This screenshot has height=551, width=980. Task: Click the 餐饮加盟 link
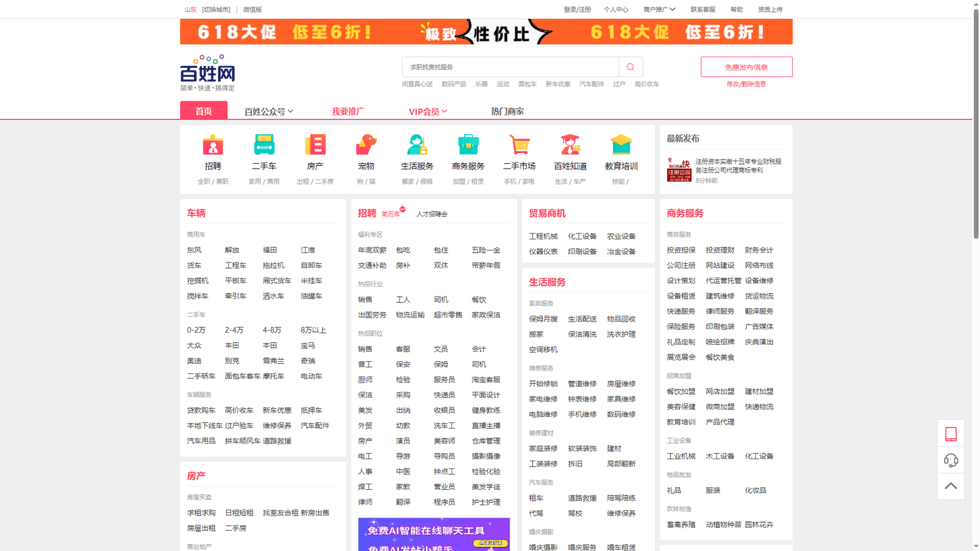coord(681,392)
